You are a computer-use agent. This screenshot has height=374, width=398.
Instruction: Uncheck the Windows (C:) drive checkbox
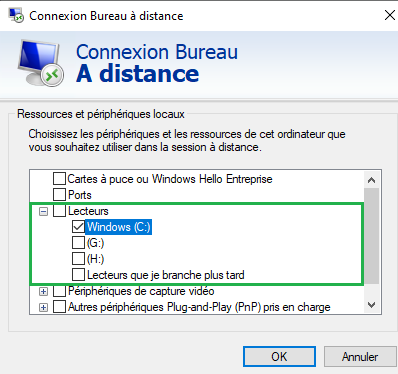(x=78, y=227)
